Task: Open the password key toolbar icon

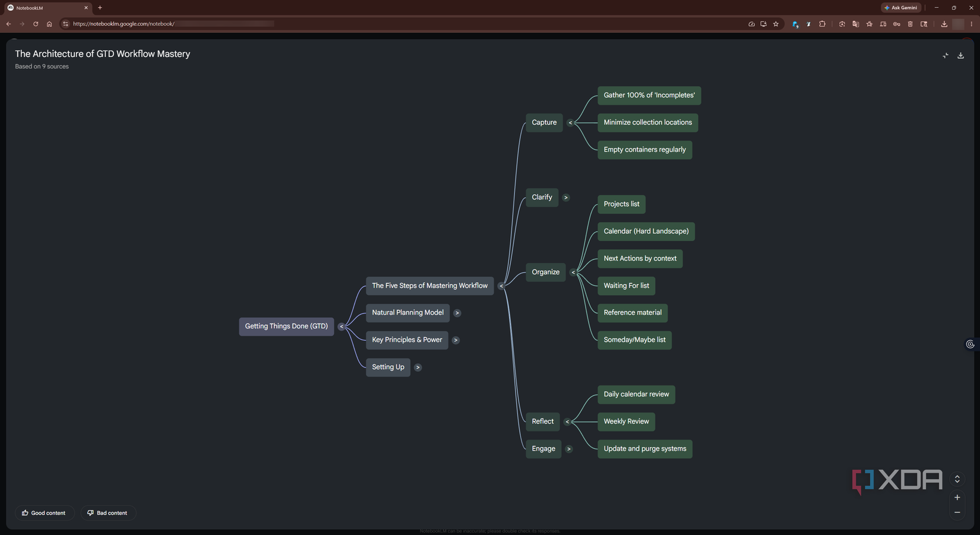Action: (896, 24)
